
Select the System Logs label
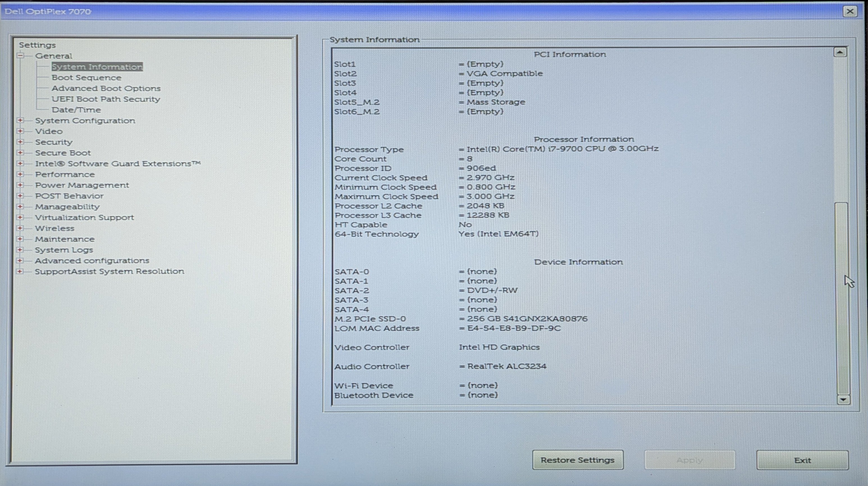click(64, 250)
